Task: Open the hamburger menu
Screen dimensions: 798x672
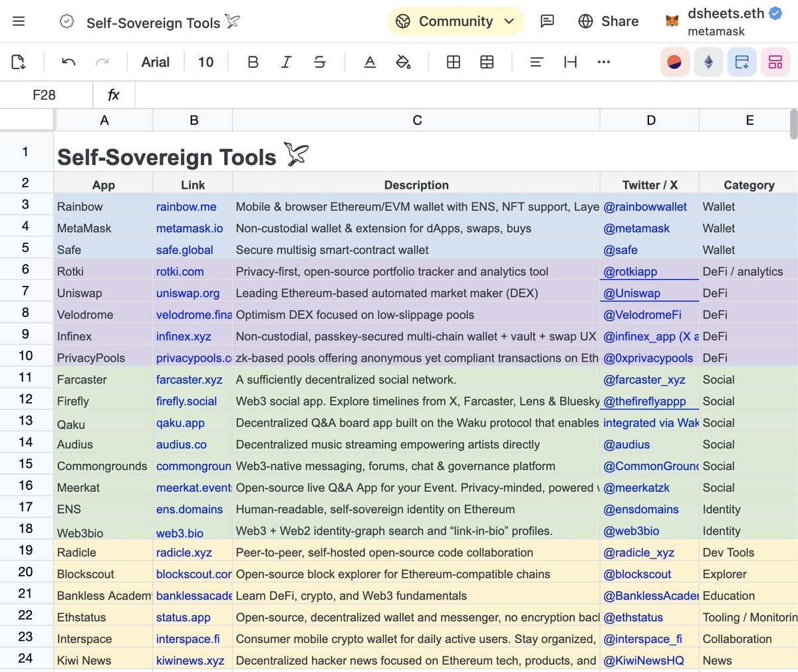Action: pyautogui.click(x=19, y=21)
